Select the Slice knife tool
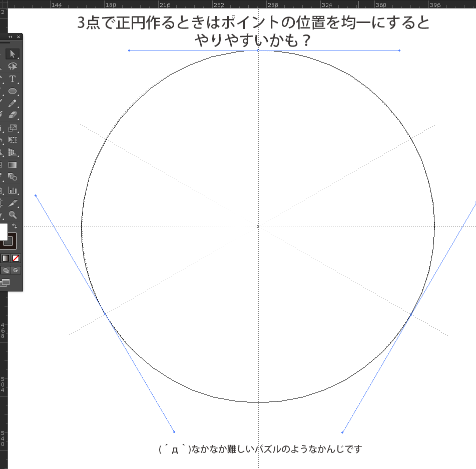The image size is (476, 469). point(13,203)
